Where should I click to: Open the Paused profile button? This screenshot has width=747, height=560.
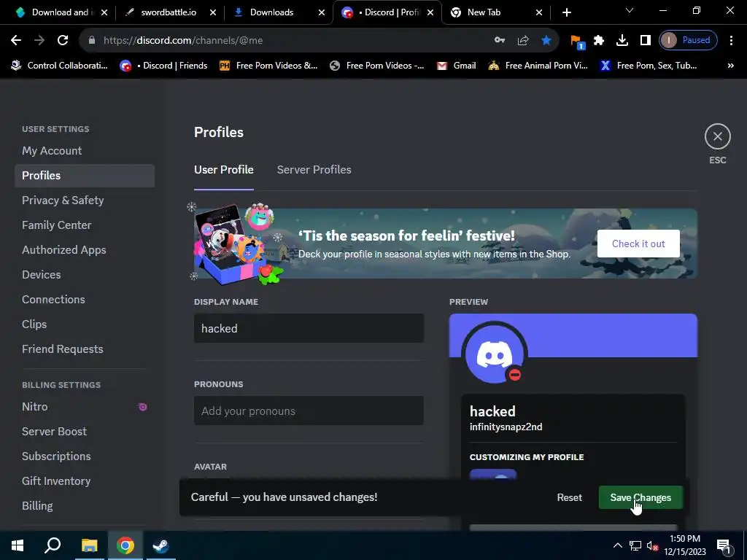coord(688,41)
